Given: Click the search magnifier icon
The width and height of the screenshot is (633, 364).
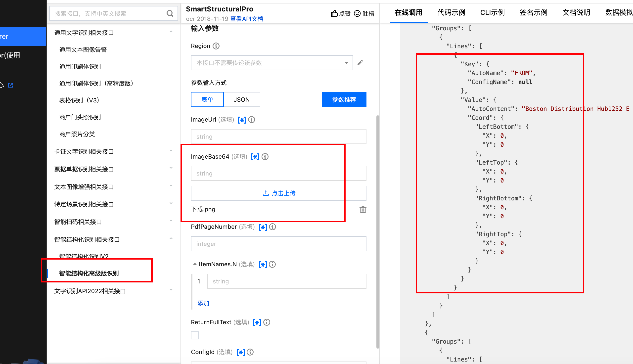Looking at the screenshot, I should (170, 13).
